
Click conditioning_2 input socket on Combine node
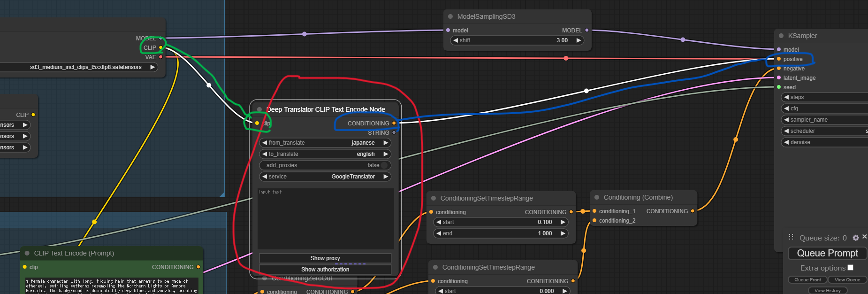tap(594, 221)
